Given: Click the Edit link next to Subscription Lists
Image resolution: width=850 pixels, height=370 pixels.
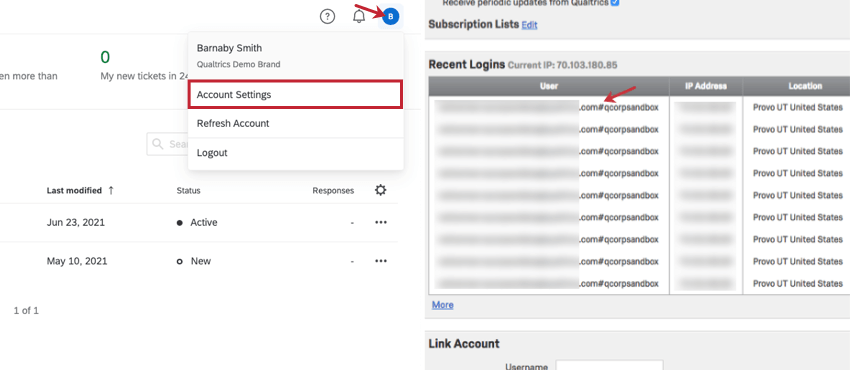Looking at the screenshot, I should [529, 25].
